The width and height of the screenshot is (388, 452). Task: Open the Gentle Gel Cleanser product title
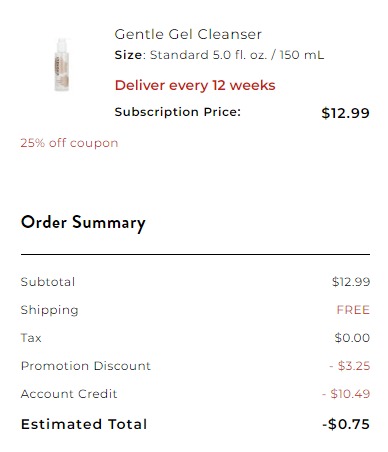point(188,34)
